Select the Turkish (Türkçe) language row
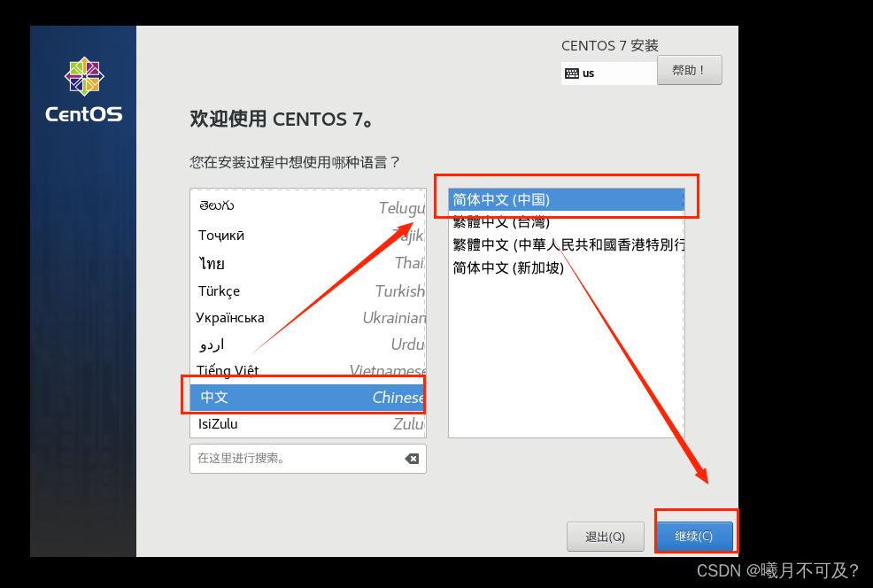 (308, 290)
